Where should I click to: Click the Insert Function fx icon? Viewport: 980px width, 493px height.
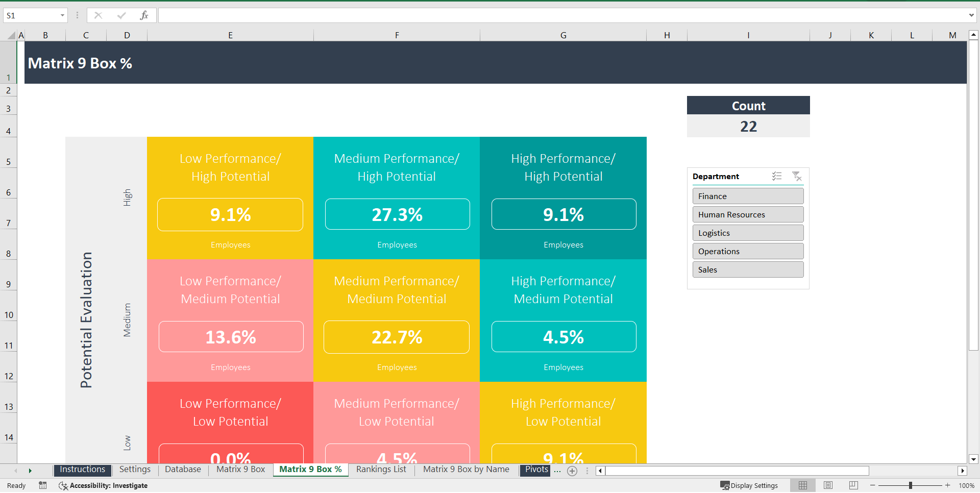click(144, 15)
